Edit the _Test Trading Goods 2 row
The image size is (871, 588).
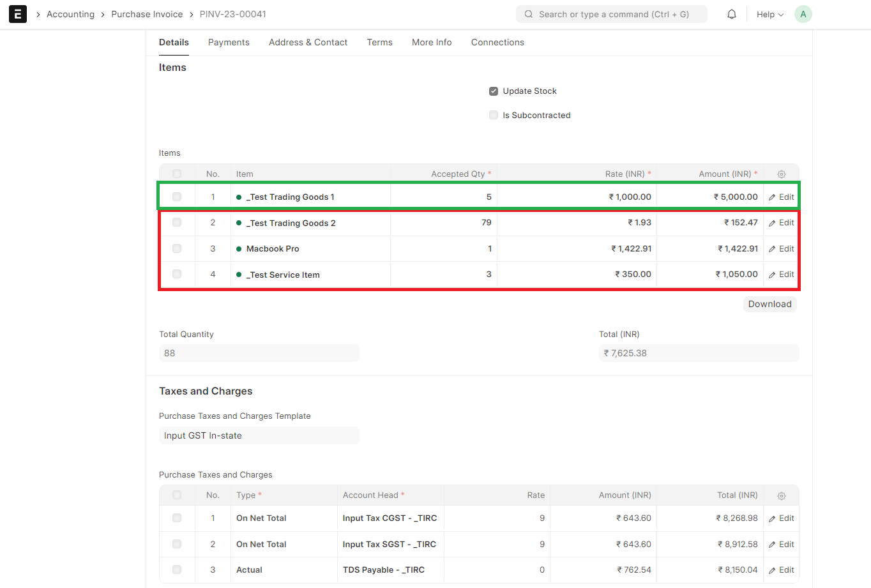(x=781, y=223)
